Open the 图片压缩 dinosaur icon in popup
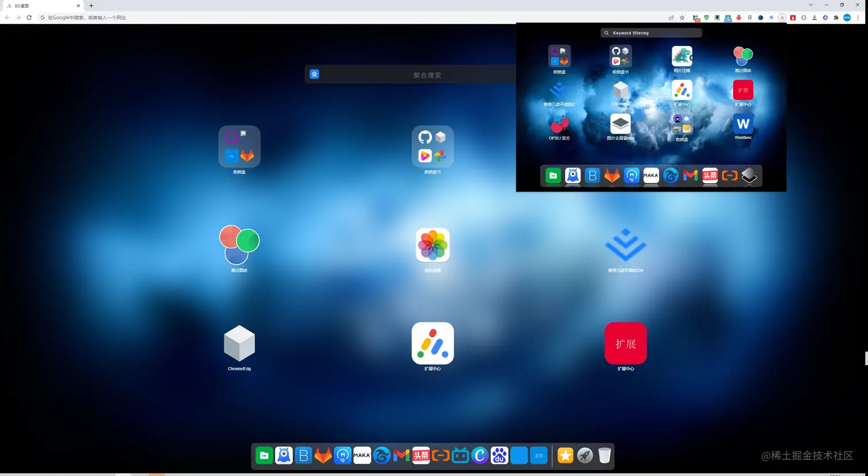The image size is (868, 476). coord(682,56)
